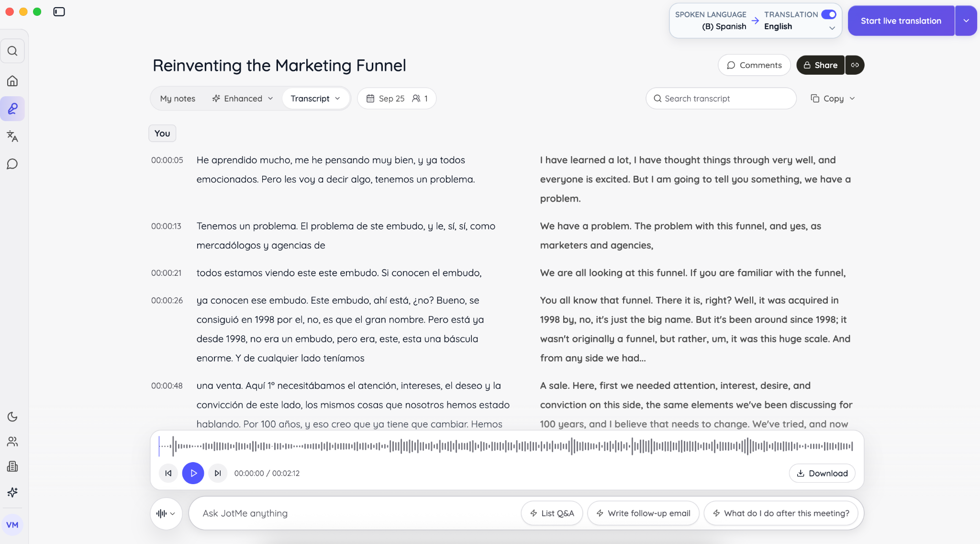
Task: Click the You speaker label
Action: coord(162,134)
